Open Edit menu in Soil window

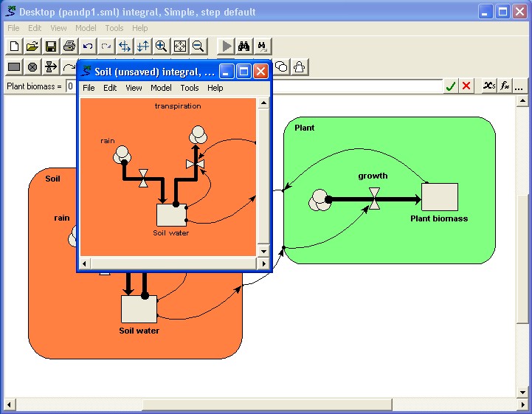click(110, 88)
